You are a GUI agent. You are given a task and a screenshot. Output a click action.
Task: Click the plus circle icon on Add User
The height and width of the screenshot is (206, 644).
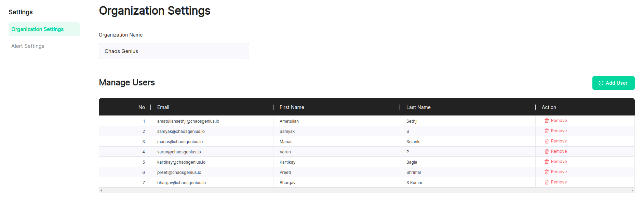tap(601, 83)
